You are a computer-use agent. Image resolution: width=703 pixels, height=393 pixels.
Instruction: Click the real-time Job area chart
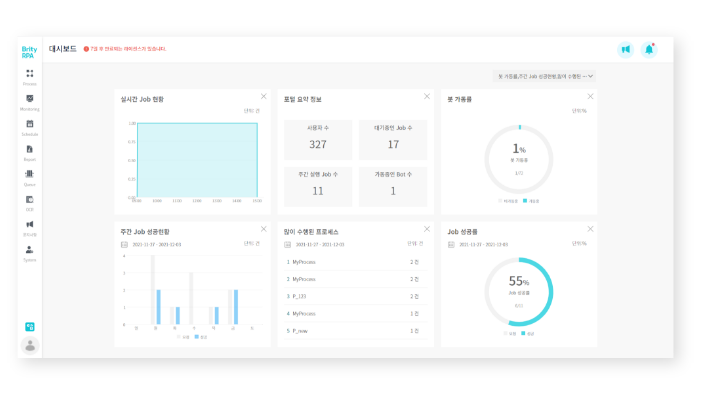[197, 160]
